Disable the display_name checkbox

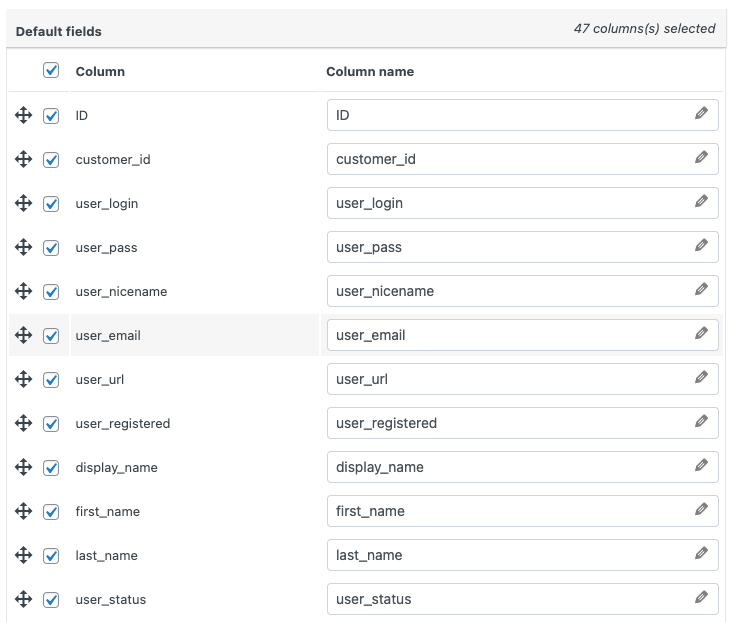click(x=51, y=468)
